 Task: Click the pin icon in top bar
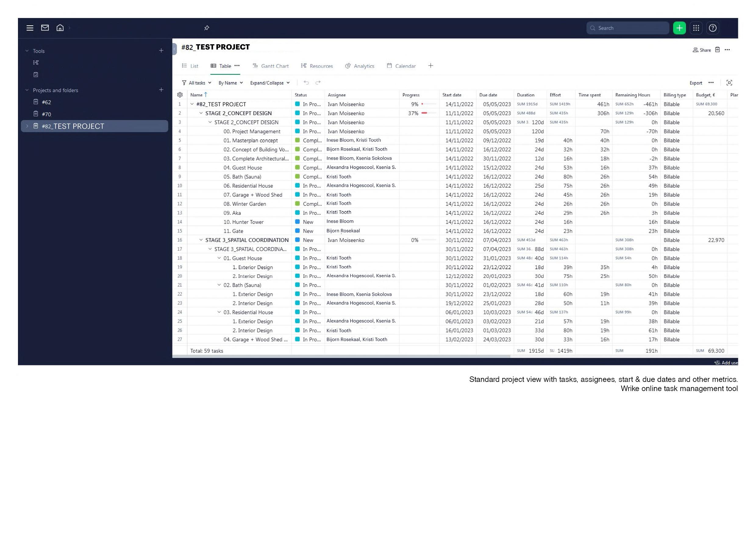click(206, 28)
